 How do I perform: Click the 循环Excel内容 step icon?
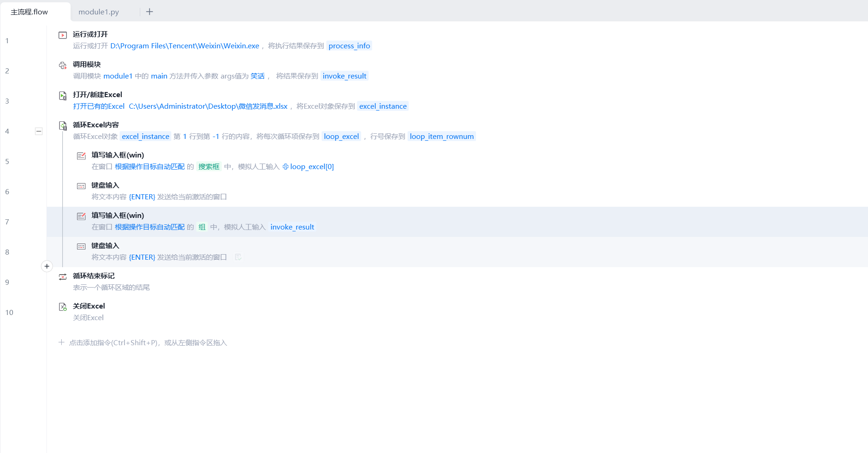[63, 125]
